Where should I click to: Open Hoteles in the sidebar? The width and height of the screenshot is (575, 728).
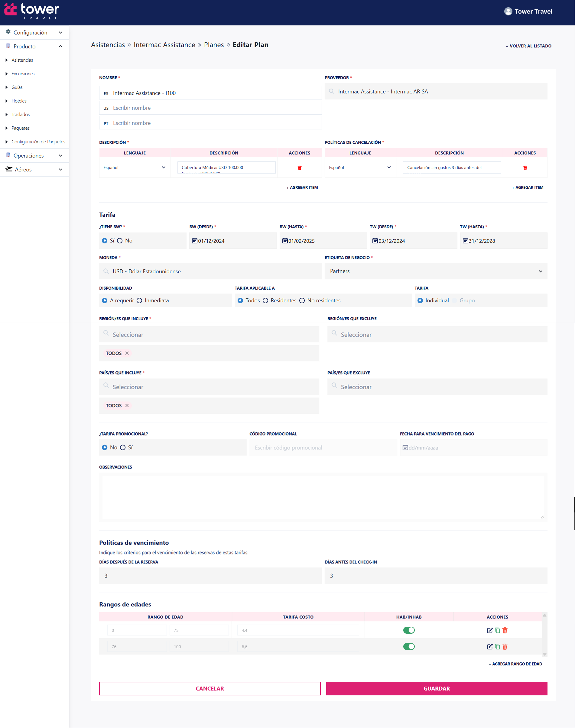click(19, 101)
